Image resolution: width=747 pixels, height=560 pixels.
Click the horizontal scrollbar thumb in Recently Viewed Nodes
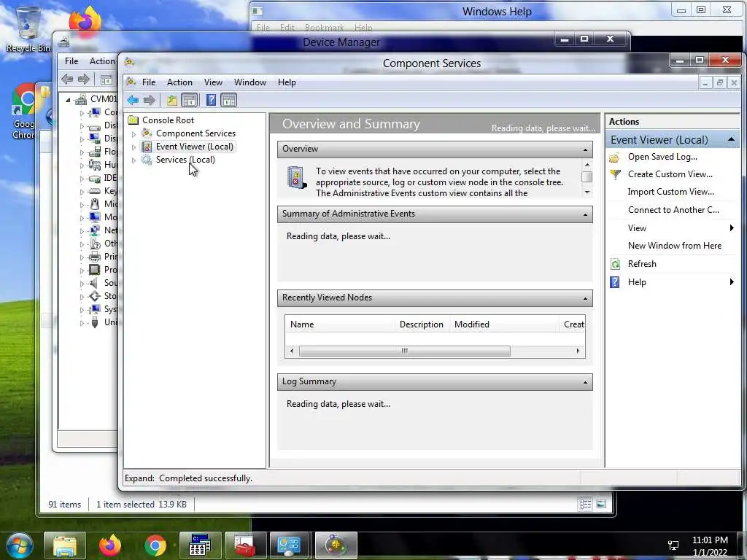pos(404,351)
